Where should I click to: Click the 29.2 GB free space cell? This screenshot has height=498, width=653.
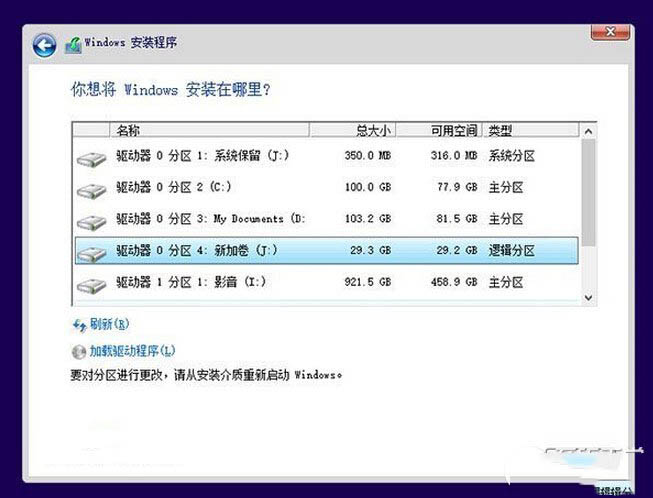457,250
